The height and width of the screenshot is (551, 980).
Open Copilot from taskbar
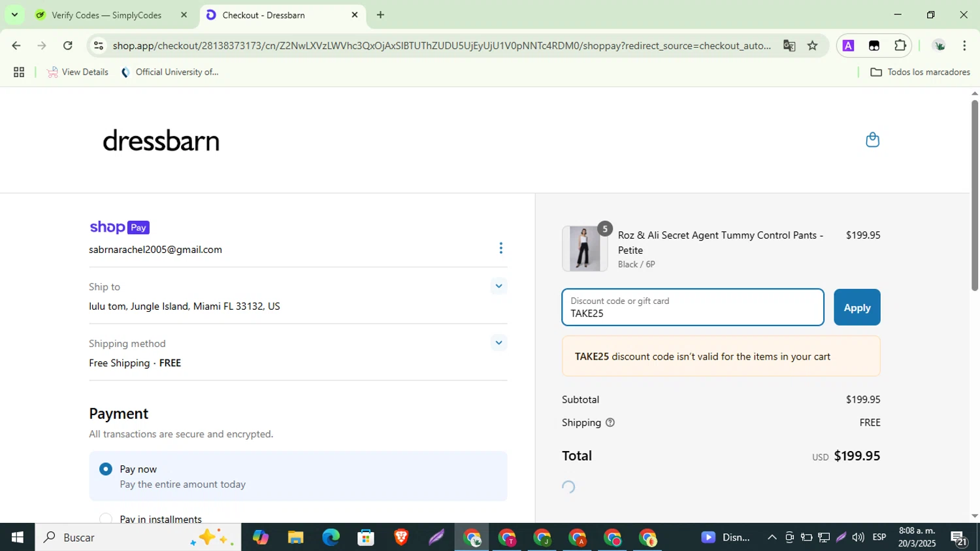(260, 537)
